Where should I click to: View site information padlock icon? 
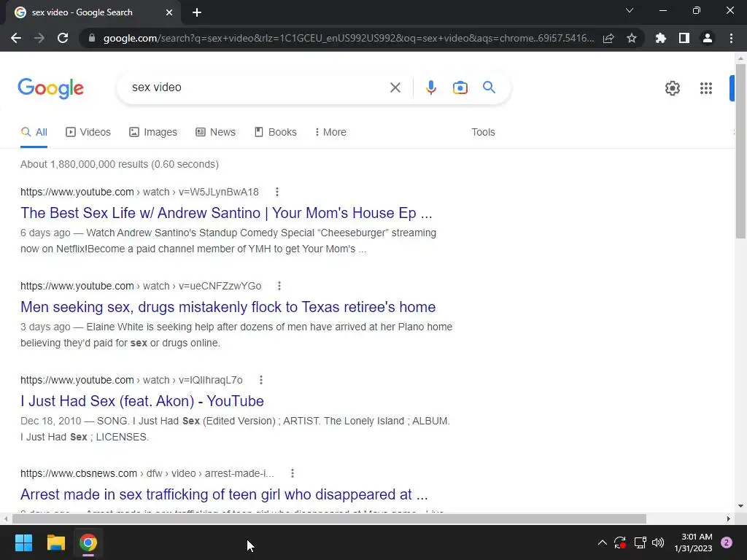click(x=92, y=38)
